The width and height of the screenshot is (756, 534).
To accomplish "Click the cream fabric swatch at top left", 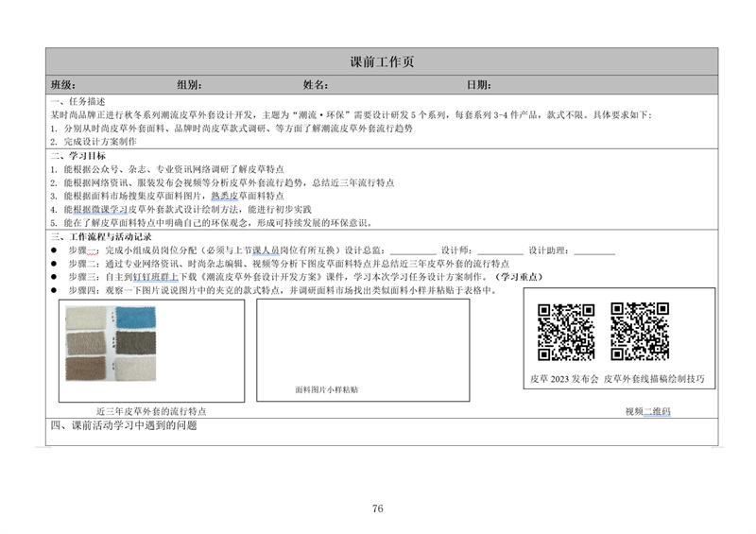I will click(x=86, y=317).
